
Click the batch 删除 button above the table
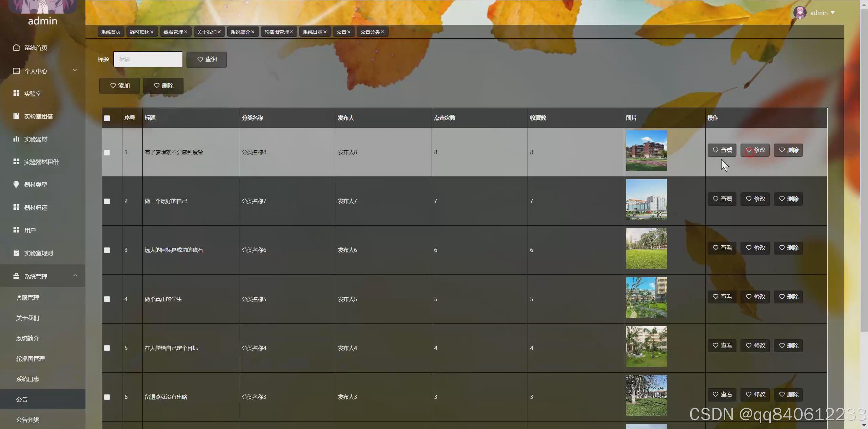[163, 86]
